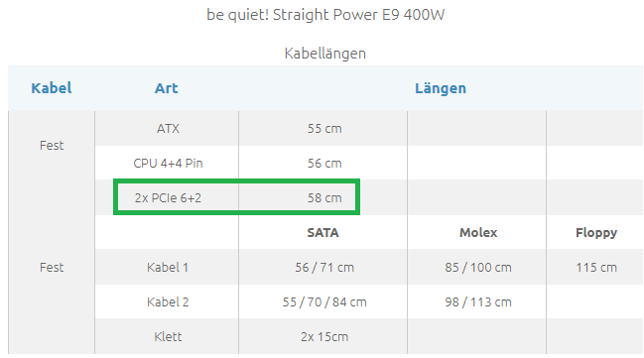Click the 55 / 70 / 84 cm cell
Image resolution: width=644 pixels, height=358 pixels.
324,302
